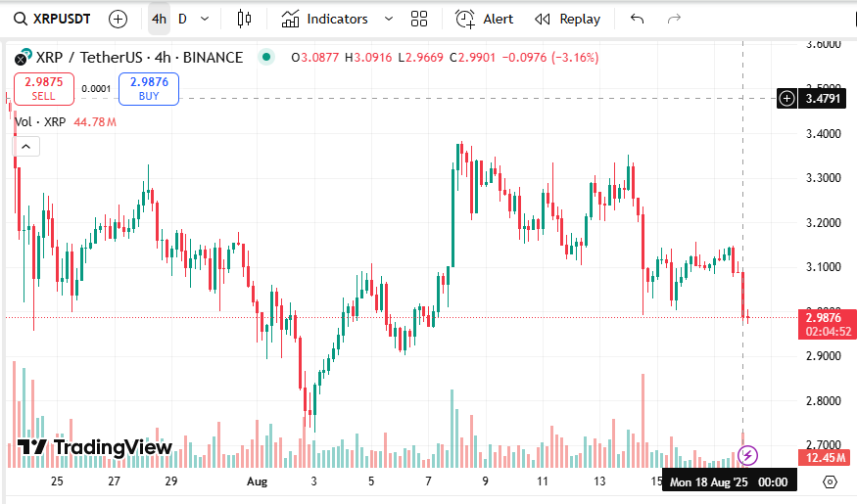This screenshot has height=504, width=857.
Task: Open the candlestick chart style selector
Action: pos(244,19)
